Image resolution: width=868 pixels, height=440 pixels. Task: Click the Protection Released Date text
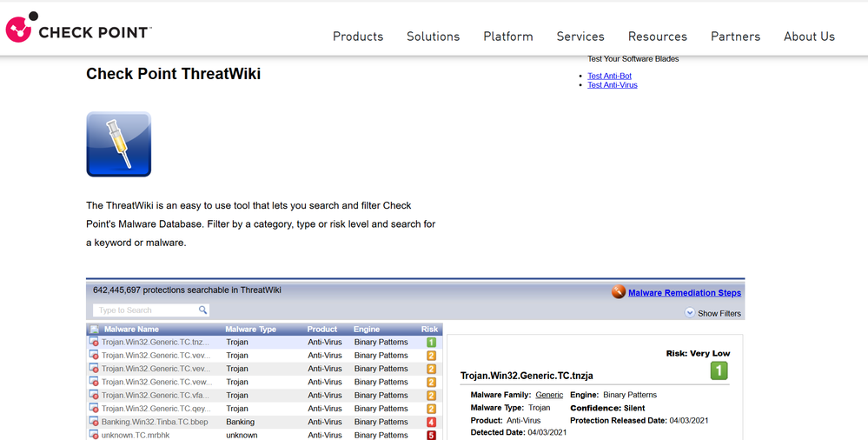click(x=639, y=421)
